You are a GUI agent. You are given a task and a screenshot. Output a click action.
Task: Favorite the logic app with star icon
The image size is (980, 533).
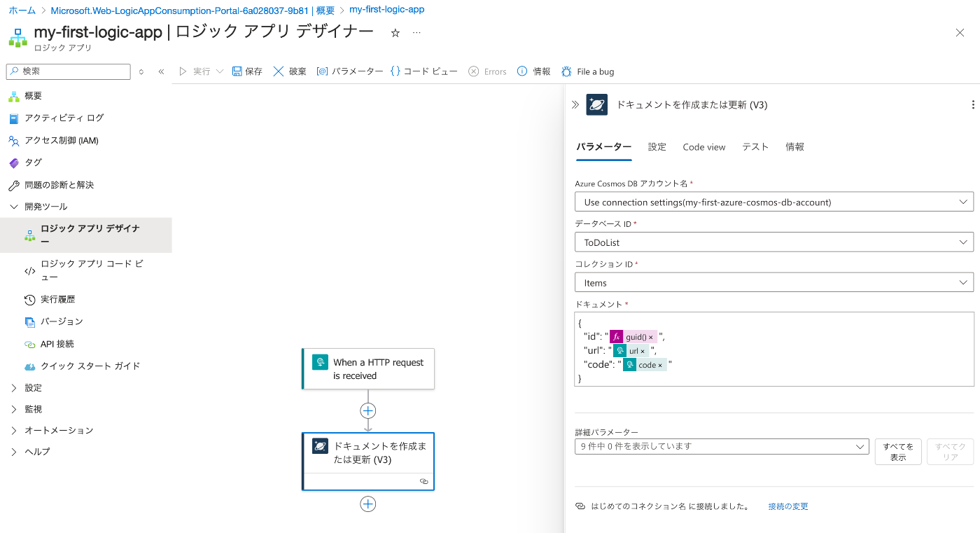pyautogui.click(x=395, y=33)
